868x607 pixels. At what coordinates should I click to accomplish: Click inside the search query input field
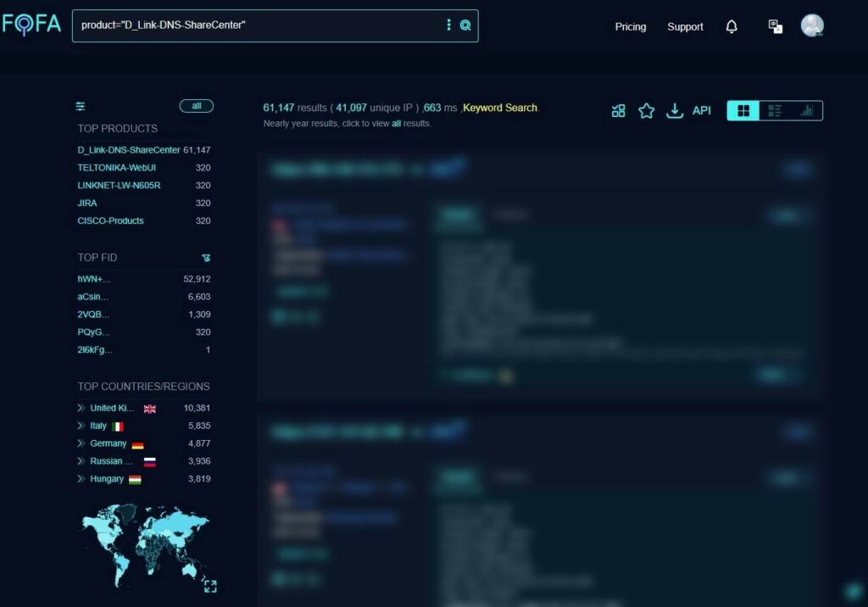254,25
